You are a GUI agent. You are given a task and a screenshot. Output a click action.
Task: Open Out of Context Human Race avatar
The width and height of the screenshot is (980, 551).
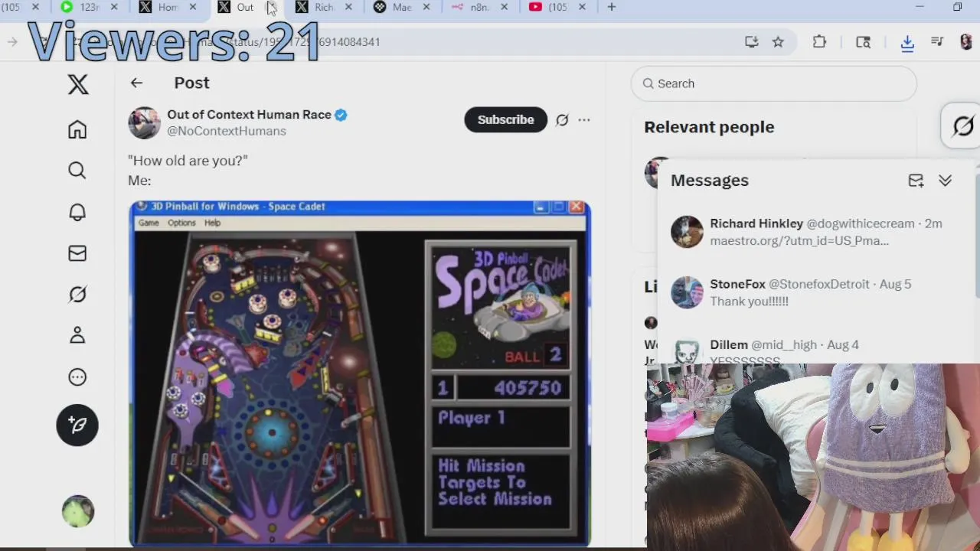pos(144,122)
